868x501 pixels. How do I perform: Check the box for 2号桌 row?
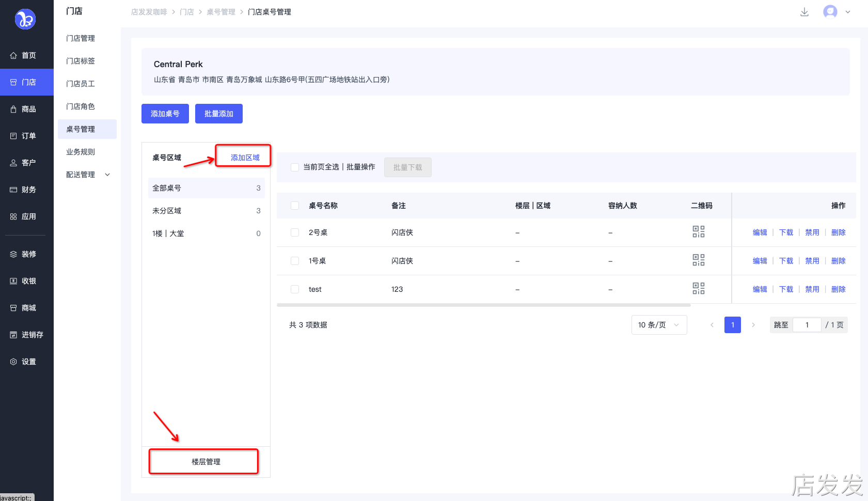coord(295,232)
